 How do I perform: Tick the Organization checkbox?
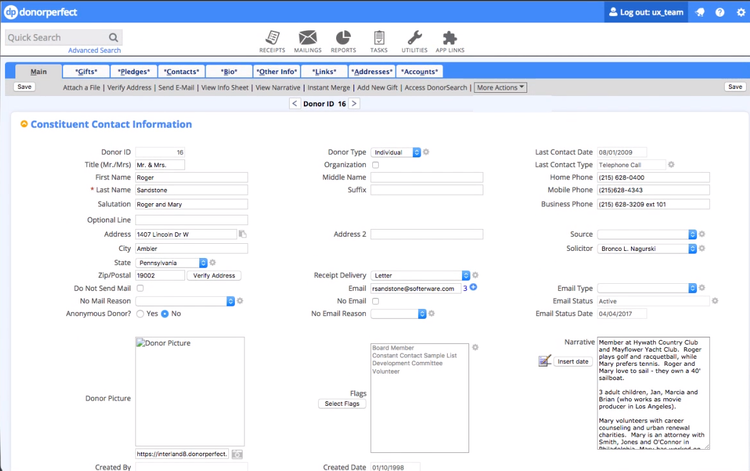click(376, 165)
